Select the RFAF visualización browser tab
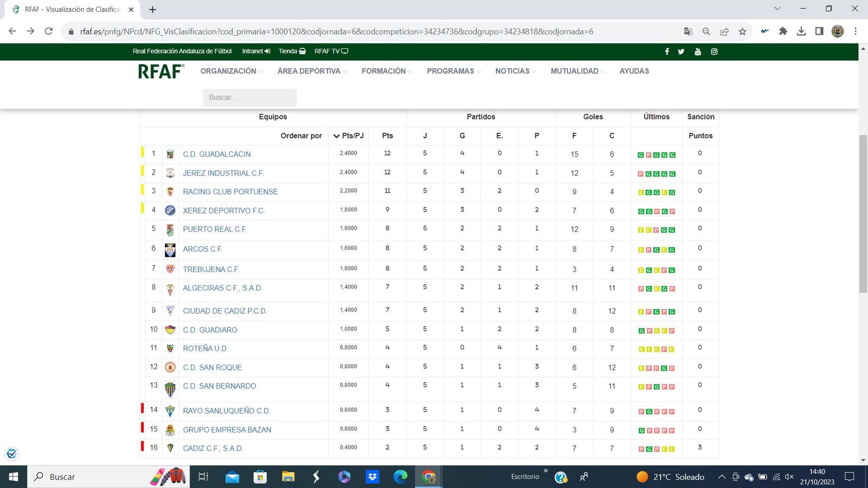868x488 pixels. click(x=71, y=9)
